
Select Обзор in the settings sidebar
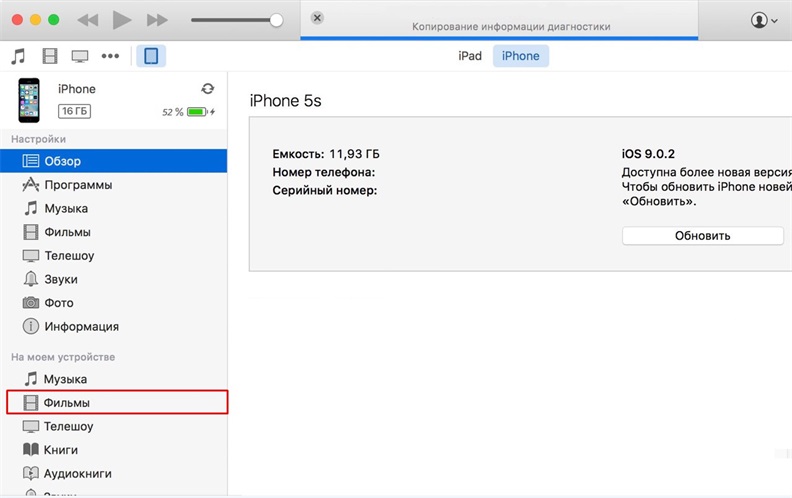tap(114, 161)
